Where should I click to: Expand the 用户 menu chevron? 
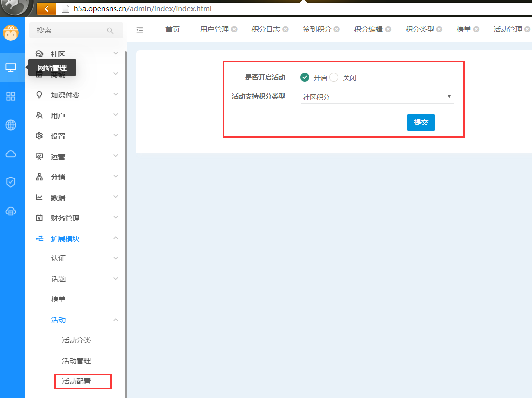[116, 115]
